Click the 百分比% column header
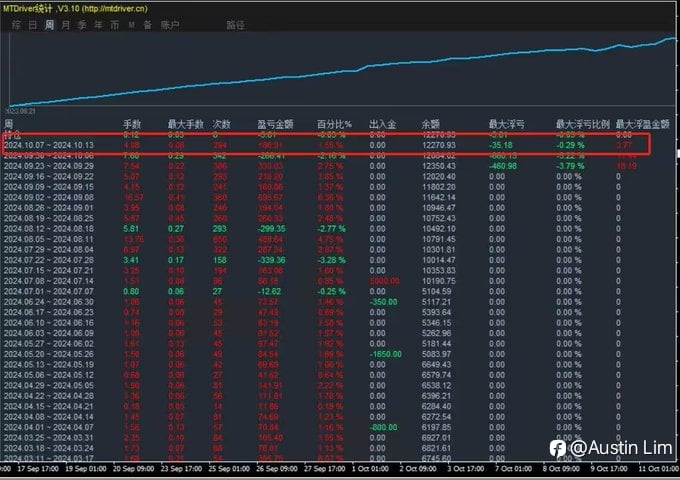 click(334, 124)
